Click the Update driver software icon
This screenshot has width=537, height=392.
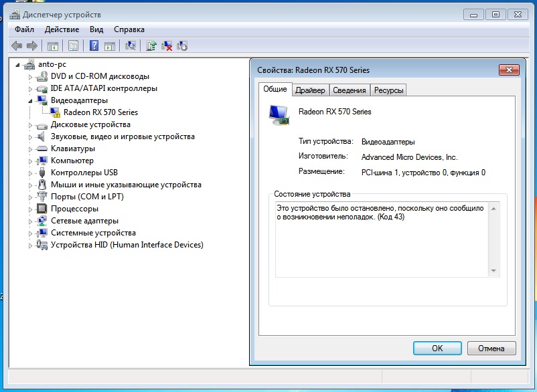(x=151, y=46)
